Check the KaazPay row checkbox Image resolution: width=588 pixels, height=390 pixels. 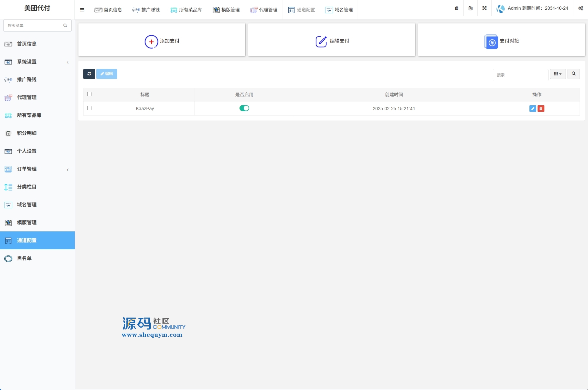(x=89, y=108)
